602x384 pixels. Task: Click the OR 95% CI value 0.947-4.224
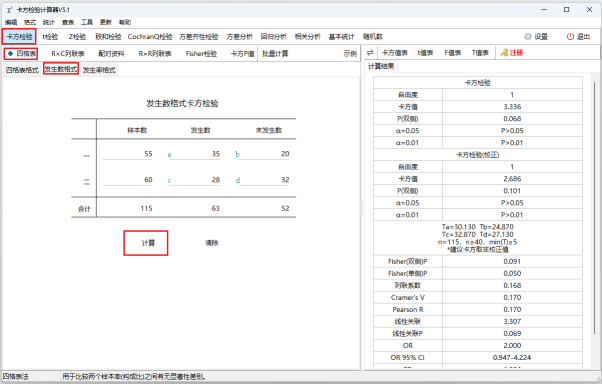pos(512,358)
